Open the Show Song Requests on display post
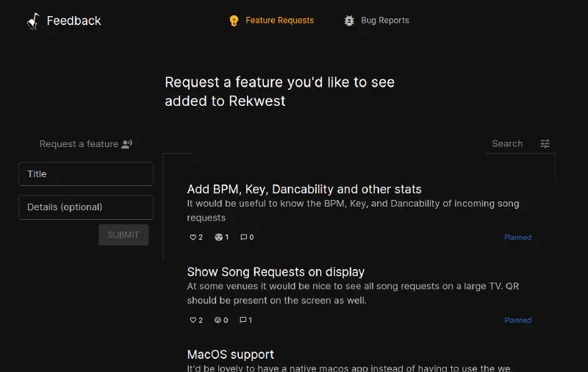Image resolution: width=588 pixels, height=372 pixels. [x=276, y=272]
